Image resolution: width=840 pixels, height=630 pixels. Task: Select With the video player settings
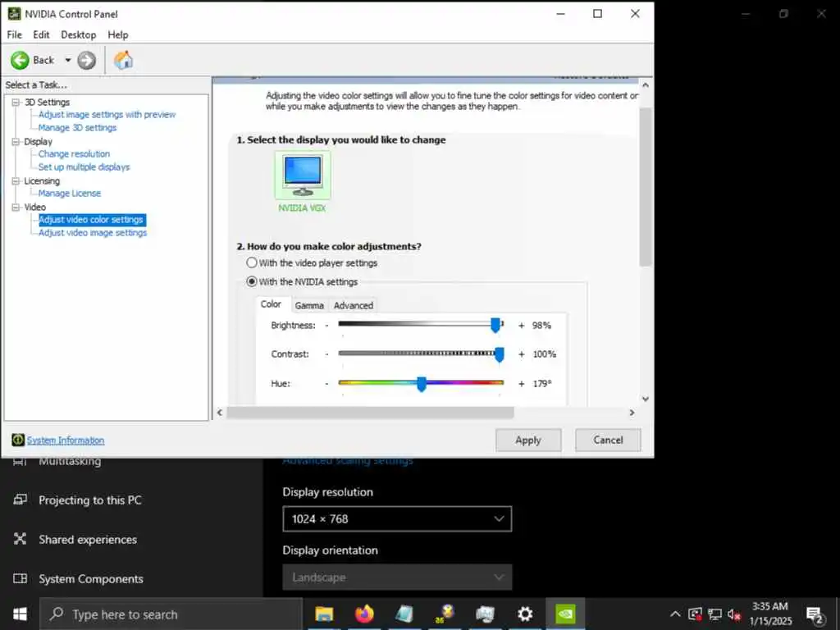tap(252, 262)
